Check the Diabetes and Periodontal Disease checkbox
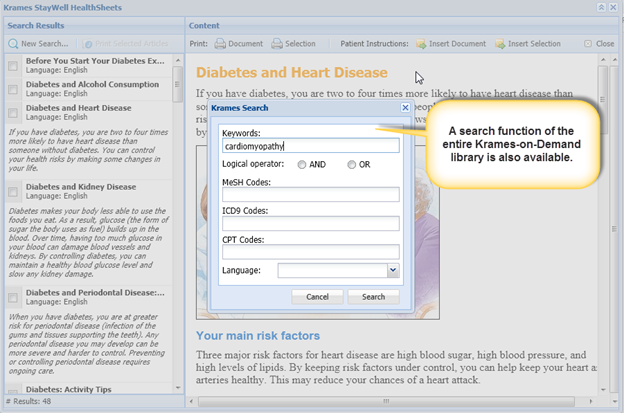The height and width of the screenshot is (413, 624). [13, 297]
